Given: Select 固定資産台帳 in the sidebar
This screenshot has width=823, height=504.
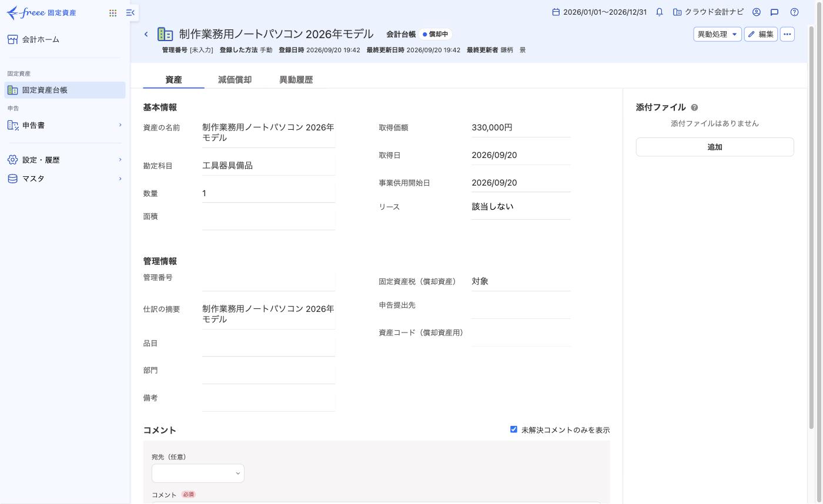Looking at the screenshot, I should (x=65, y=90).
